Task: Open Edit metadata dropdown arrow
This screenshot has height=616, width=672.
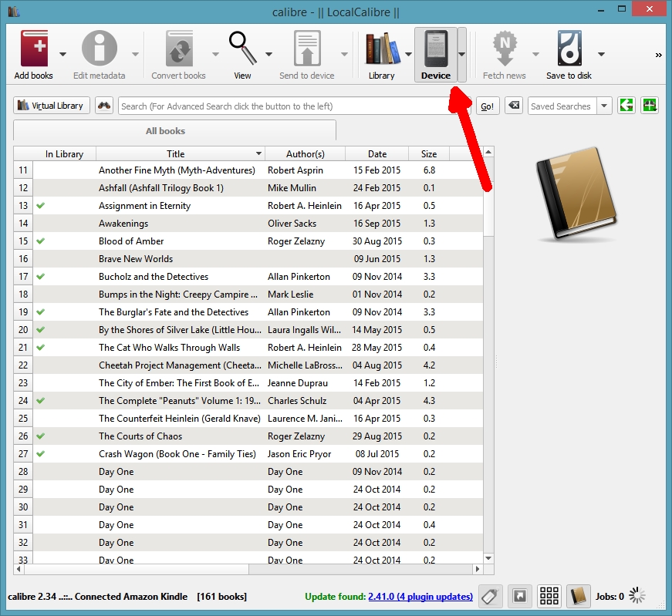Action: [136, 55]
